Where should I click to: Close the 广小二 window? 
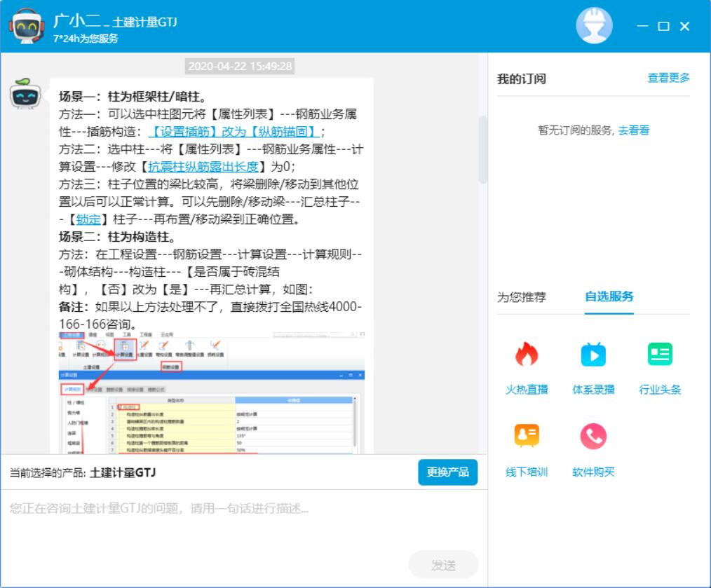[684, 27]
